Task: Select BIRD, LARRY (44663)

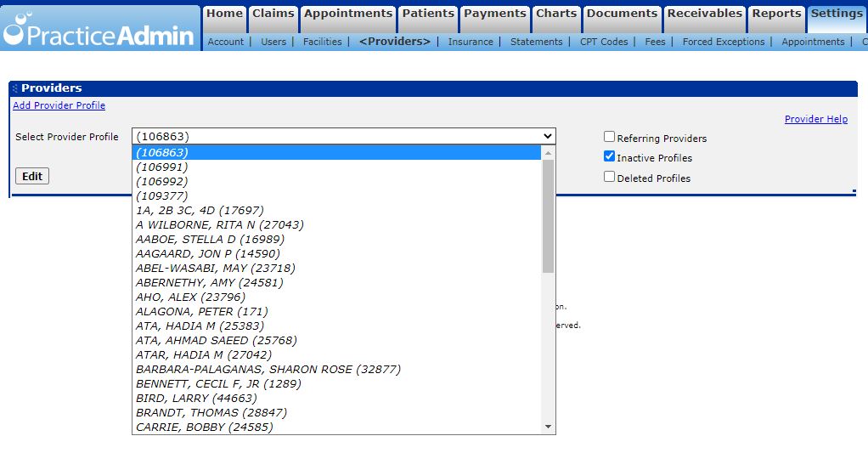Action: [x=336, y=398]
